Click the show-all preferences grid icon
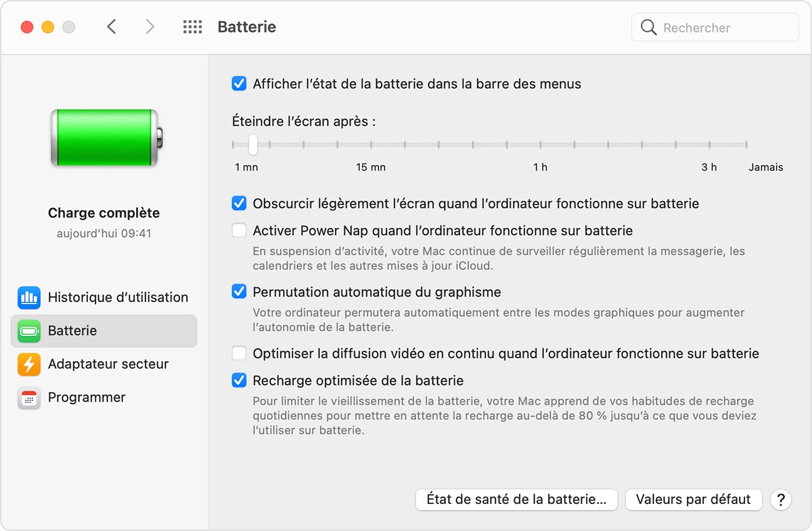812x531 pixels. tap(193, 27)
